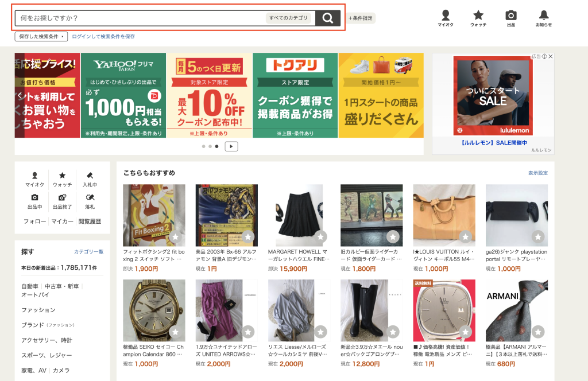Open 入札中 gavel icon in sidebar

click(x=90, y=180)
